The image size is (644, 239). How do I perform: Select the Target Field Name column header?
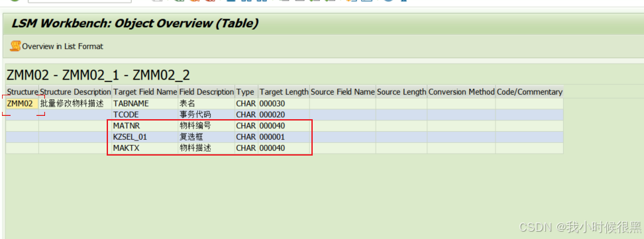(145, 92)
